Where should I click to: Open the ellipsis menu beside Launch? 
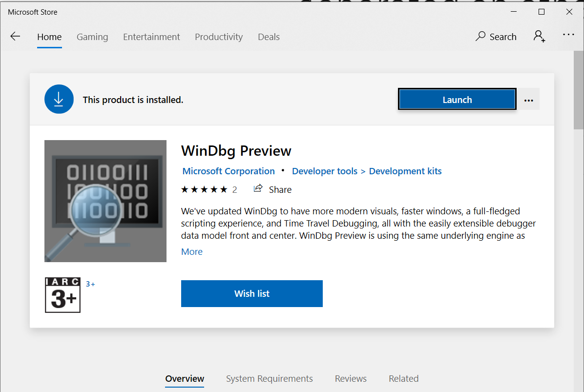coord(528,100)
